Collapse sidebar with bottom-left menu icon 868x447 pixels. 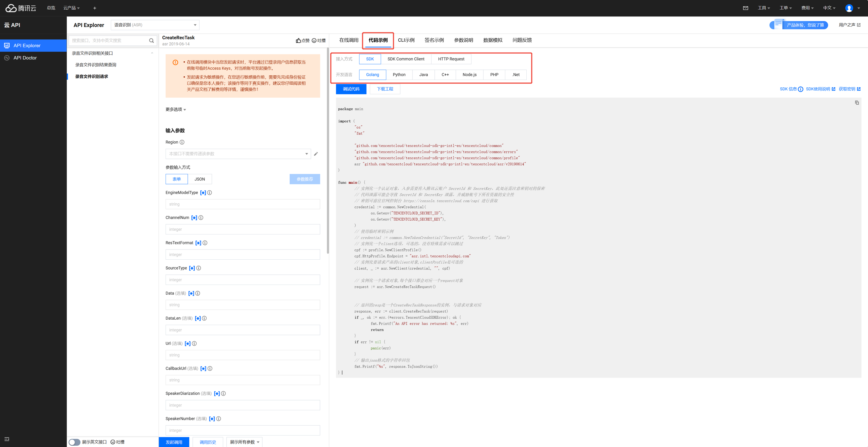click(x=7, y=439)
